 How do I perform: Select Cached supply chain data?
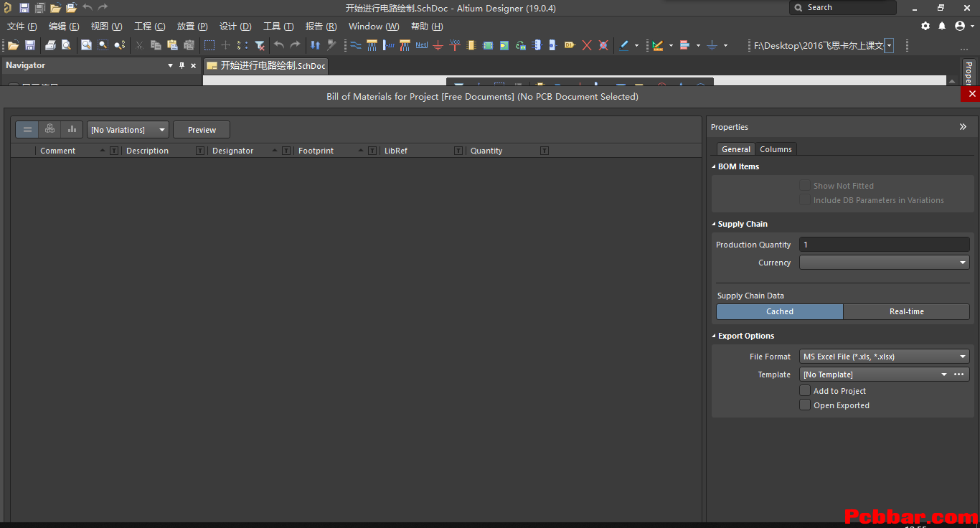(780, 311)
